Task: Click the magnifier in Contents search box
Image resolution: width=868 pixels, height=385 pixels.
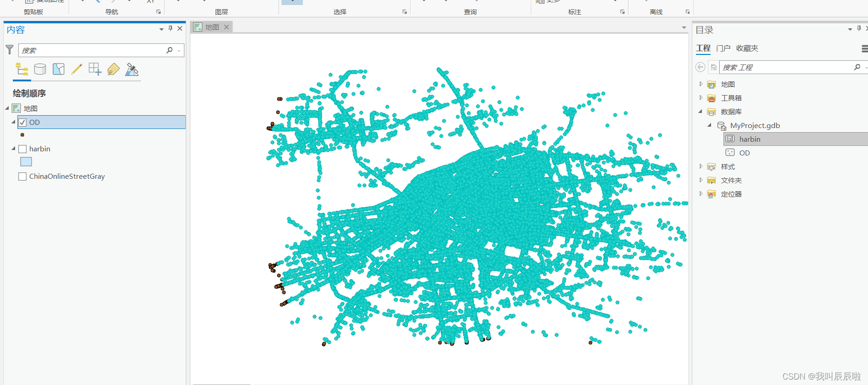Action: pyautogui.click(x=170, y=50)
